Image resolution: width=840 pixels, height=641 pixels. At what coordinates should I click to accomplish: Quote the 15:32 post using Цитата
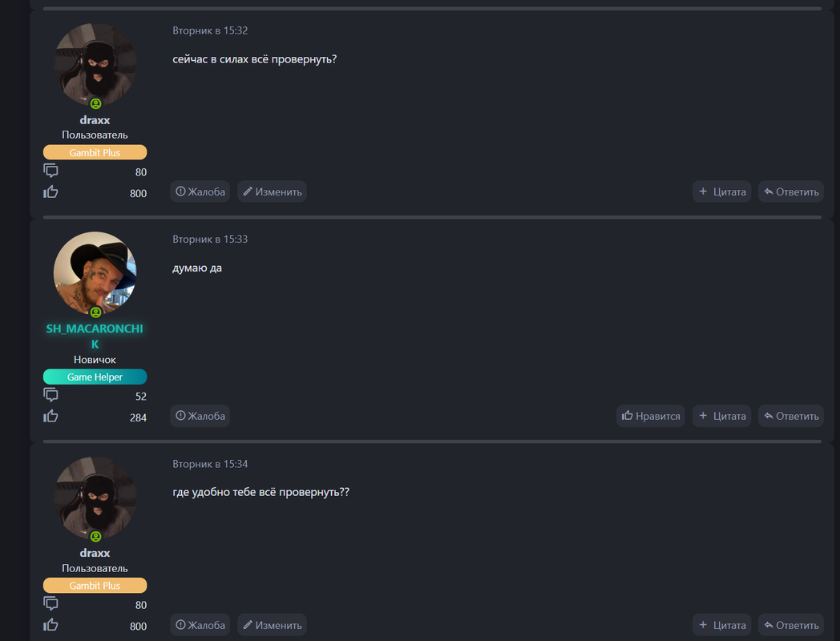point(721,191)
